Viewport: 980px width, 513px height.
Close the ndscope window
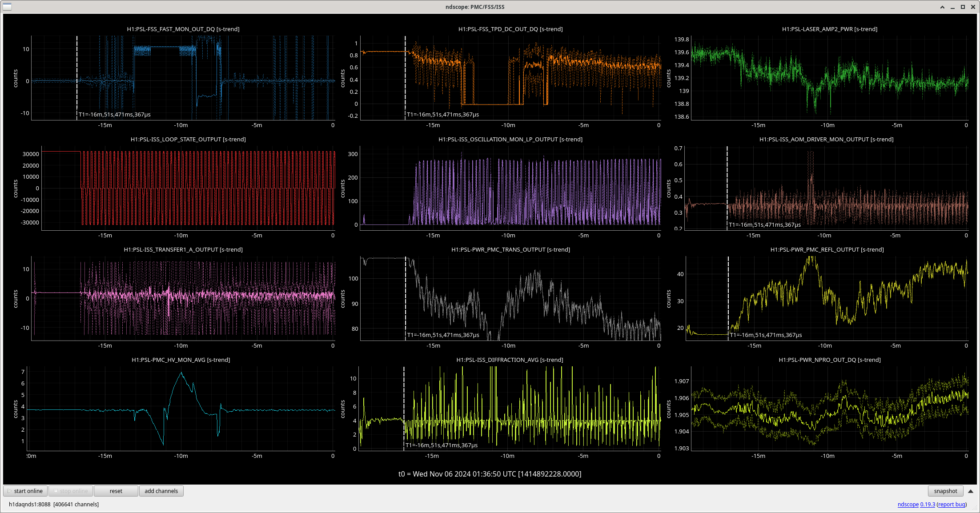(973, 7)
